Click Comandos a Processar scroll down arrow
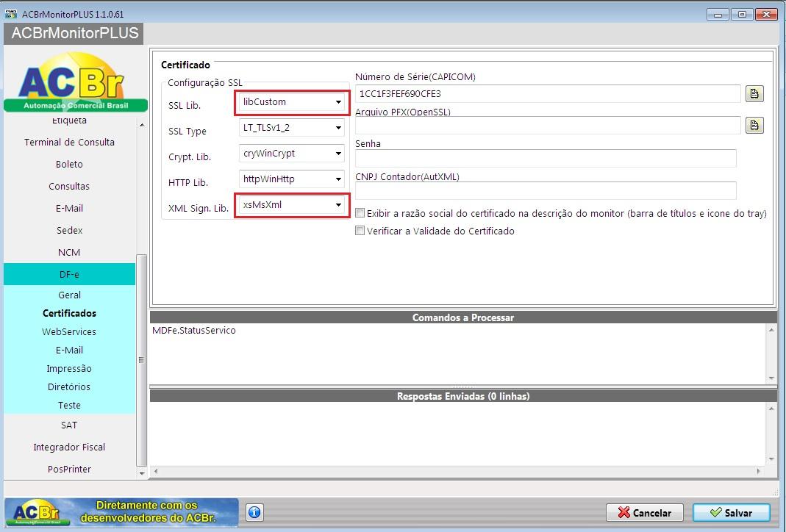 [x=771, y=378]
